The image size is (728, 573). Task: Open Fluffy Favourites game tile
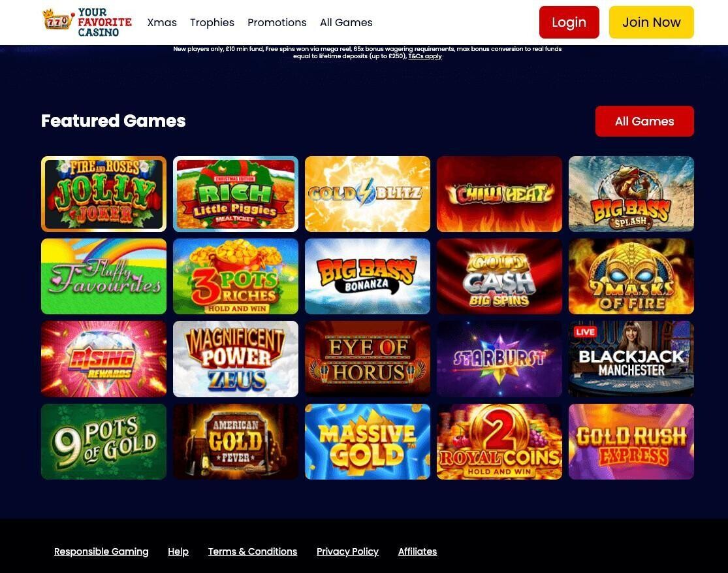[104, 276]
